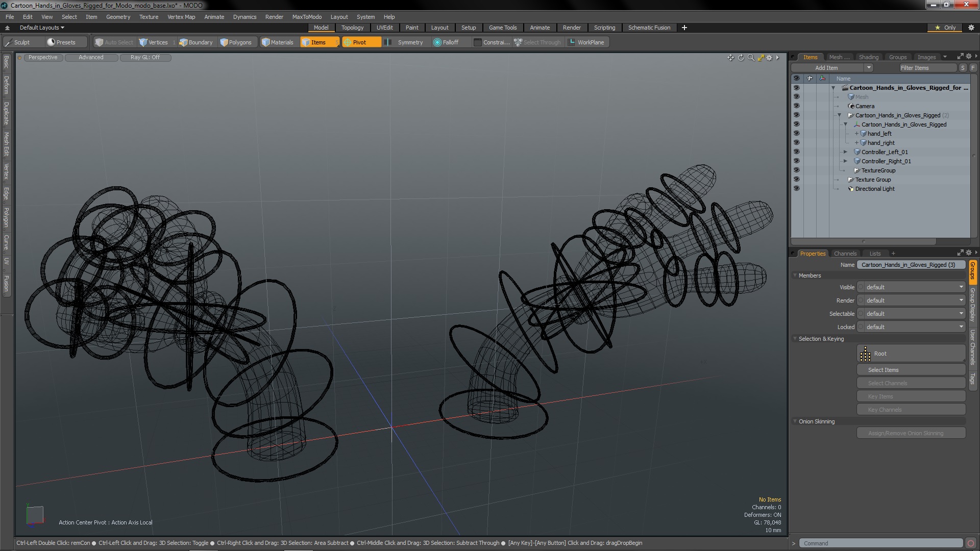
Task: Open the layout settings gear icon
Action: [x=971, y=28]
